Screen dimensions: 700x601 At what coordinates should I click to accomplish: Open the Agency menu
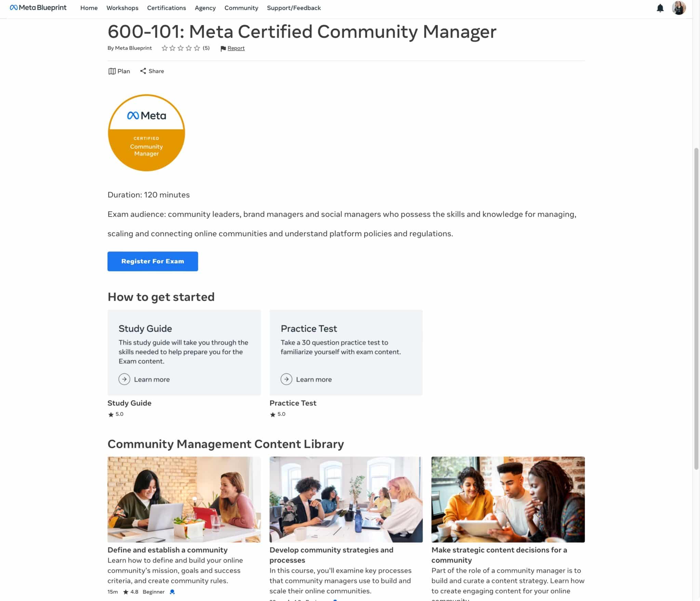[x=205, y=8]
